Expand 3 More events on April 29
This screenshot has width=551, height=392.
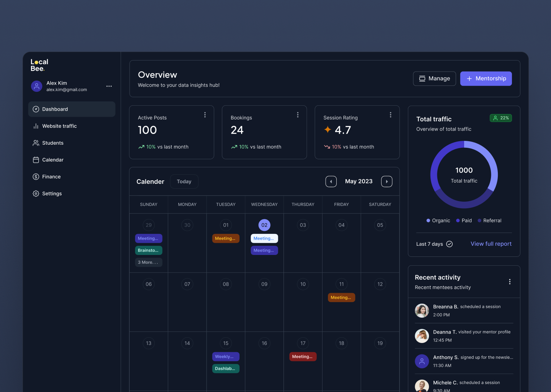pyautogui.click(x=148, y=262)
